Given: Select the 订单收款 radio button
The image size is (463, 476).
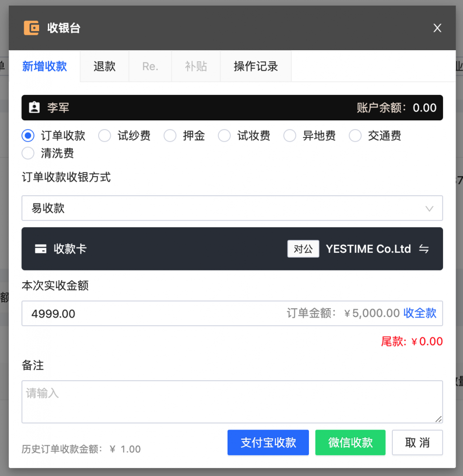Looking at the screenshot, I should click(28, 136).
